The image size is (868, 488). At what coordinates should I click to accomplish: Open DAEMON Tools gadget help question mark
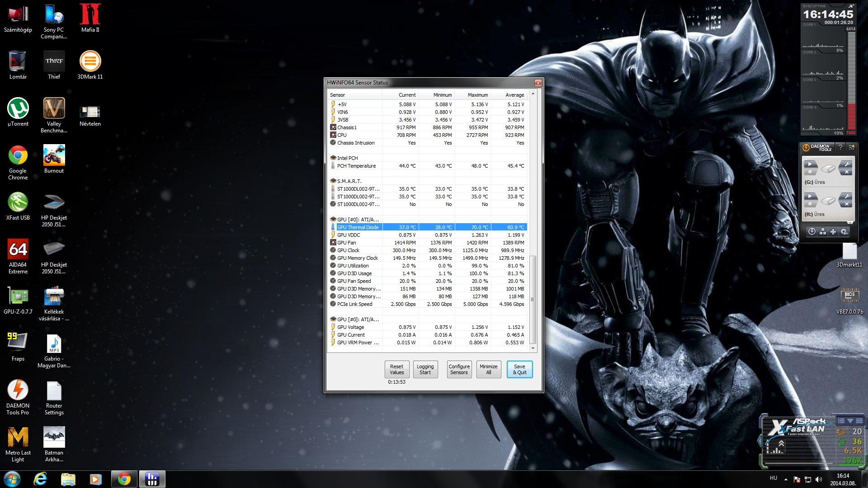click(840, 147)
